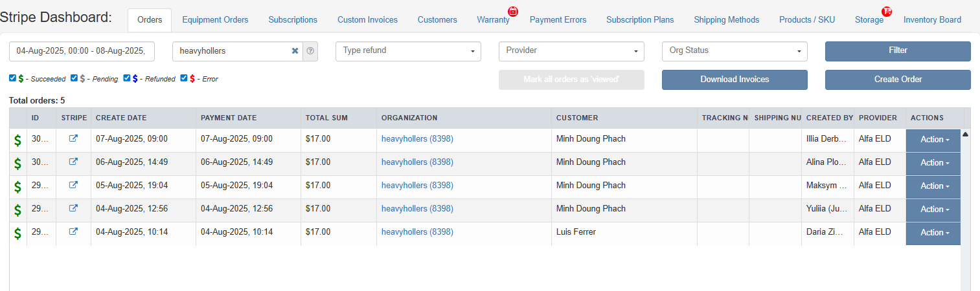The width and height of the screenshot is (980, 291).
Task: Open the Payment Errors tab
Action: pyautogui.click(x=558, y=20)
